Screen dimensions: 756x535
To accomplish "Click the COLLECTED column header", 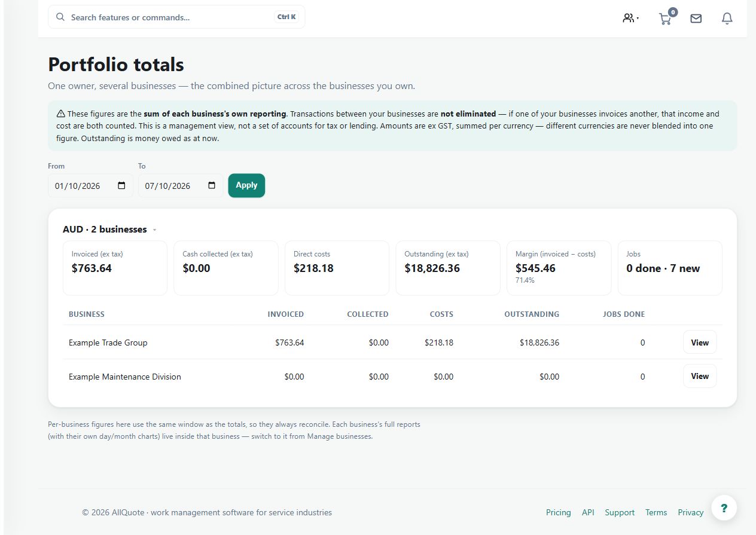I will (368, 314).
